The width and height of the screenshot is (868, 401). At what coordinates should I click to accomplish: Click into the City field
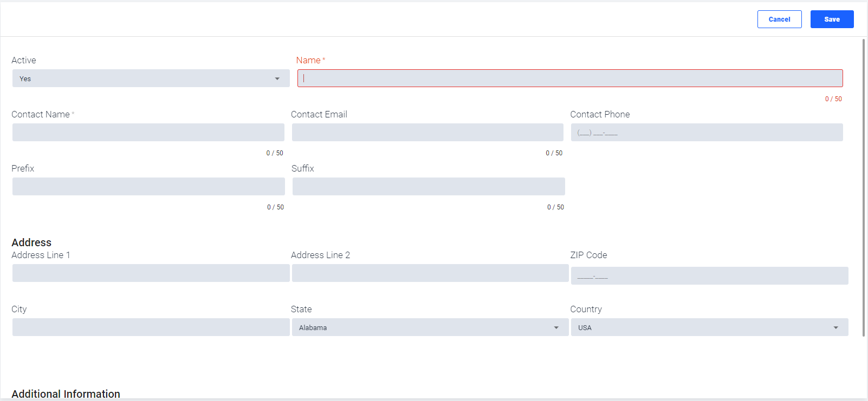(151, 327)
